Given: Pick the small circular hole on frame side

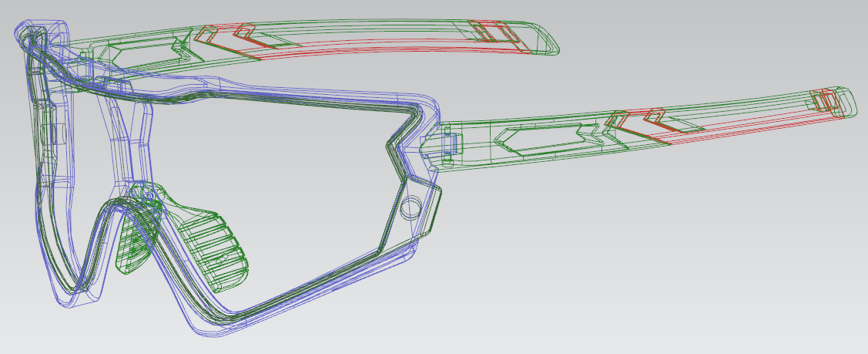Looking at the screenshot, I should pos(411,207).
